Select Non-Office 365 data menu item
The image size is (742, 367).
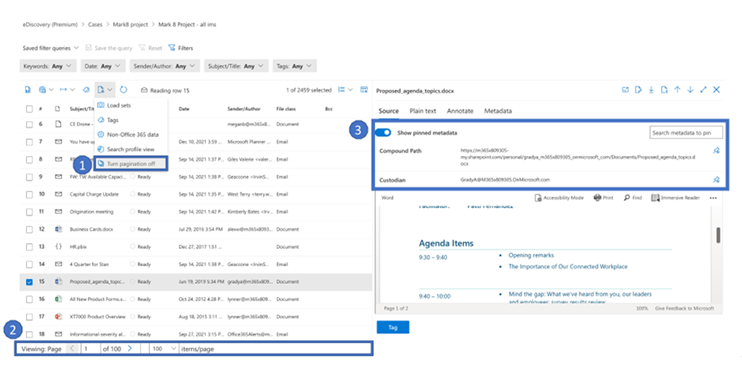(131, 135)
